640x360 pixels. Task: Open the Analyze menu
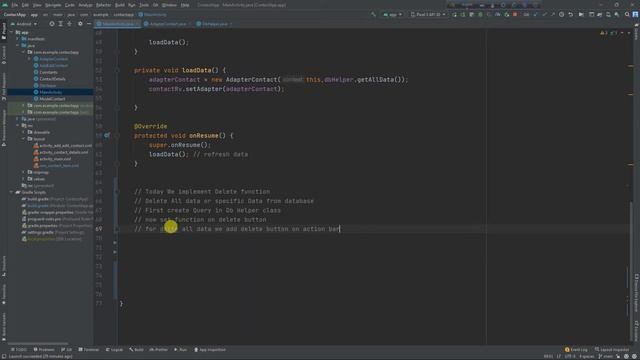click(85, 5)
